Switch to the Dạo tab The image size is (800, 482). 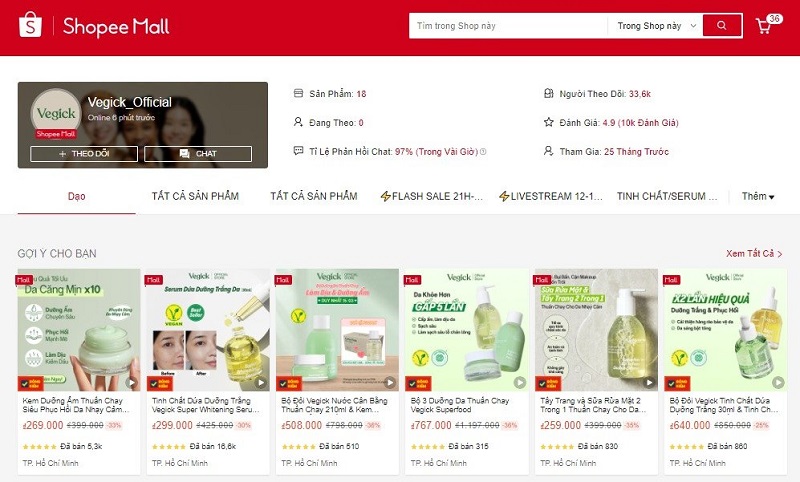click(77, 196)
